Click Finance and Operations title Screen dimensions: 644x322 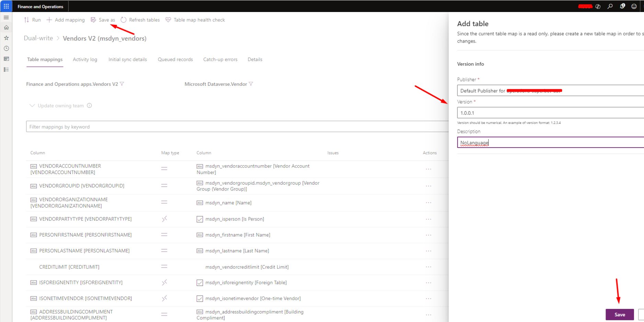tap(41, 7)
